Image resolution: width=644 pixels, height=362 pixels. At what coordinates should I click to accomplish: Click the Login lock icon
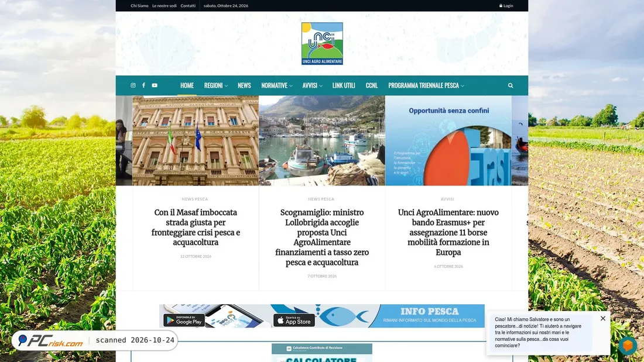click(x=501, y=6)
